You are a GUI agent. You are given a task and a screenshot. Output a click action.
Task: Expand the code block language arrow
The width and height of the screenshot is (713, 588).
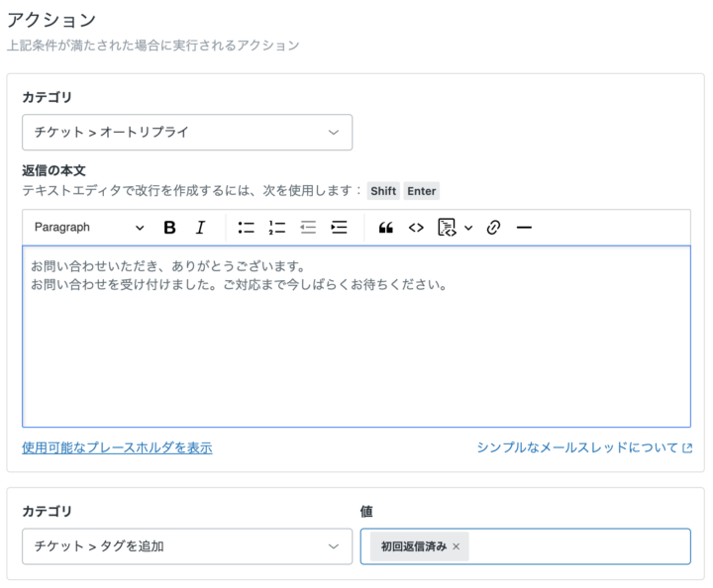coord(468,228)
